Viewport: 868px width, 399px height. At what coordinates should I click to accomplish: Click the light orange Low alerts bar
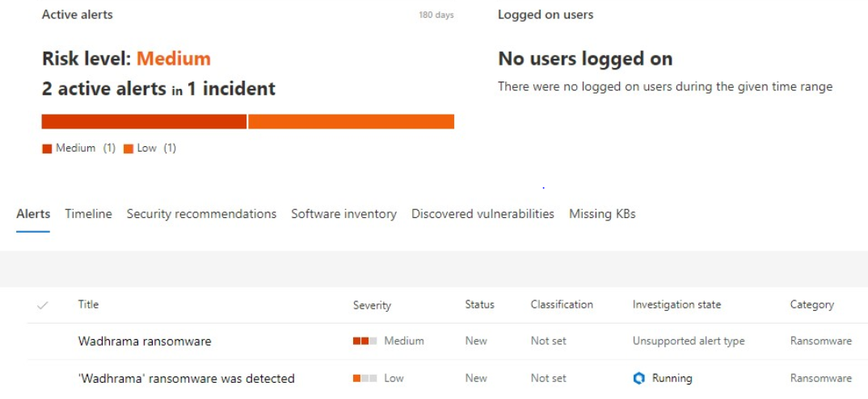click(x=351, y=121)
